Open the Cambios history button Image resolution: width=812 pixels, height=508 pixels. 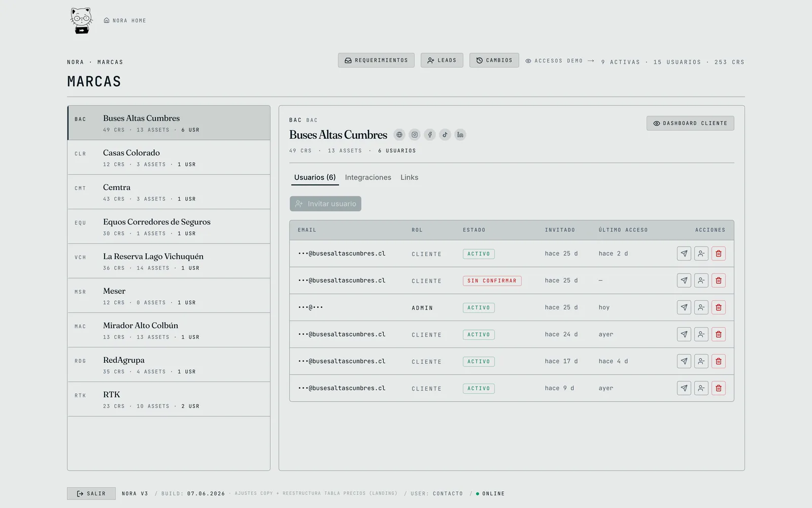tap(494, 60)
